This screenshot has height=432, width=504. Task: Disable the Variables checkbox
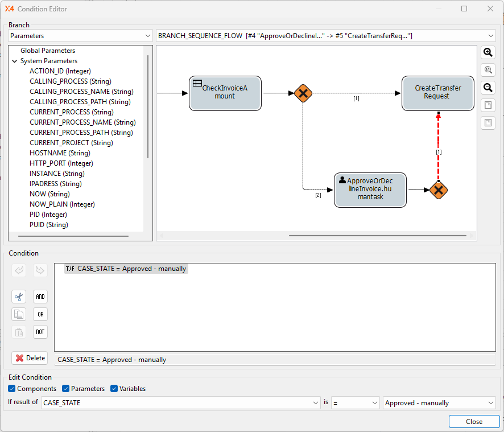[114, 389]
